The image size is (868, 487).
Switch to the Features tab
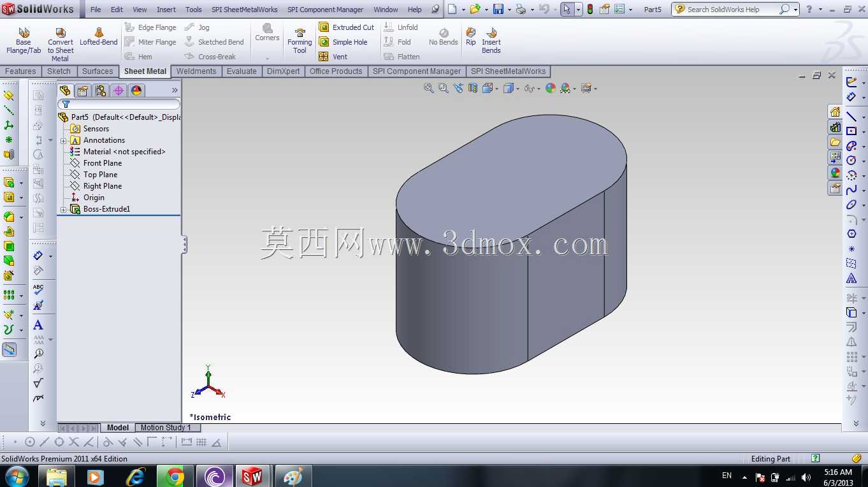20,71
